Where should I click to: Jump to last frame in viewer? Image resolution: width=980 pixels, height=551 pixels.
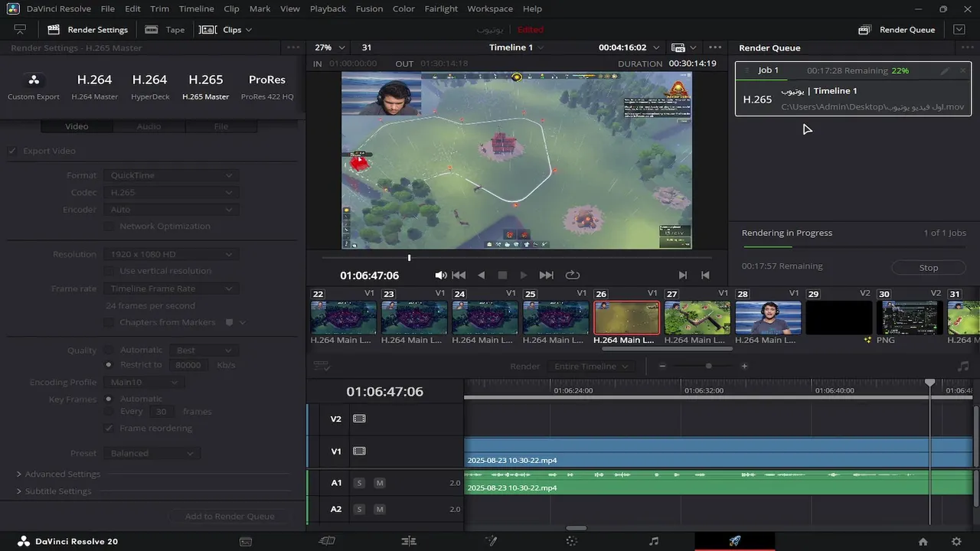546,275
